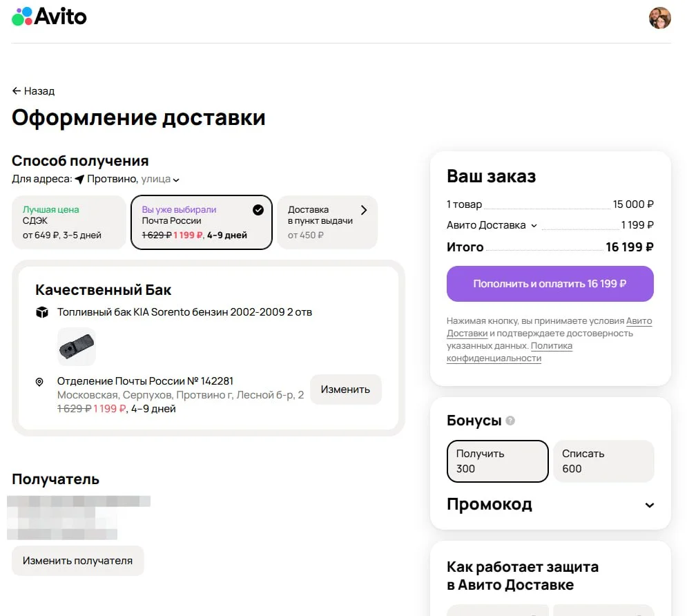Click Отделение Почты России № 142281 text
The height and width of the screenshot is (616, 687).
[145, 381]
